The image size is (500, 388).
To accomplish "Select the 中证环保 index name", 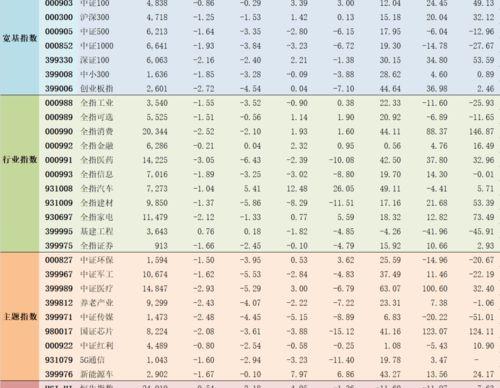I will point(97,260).
